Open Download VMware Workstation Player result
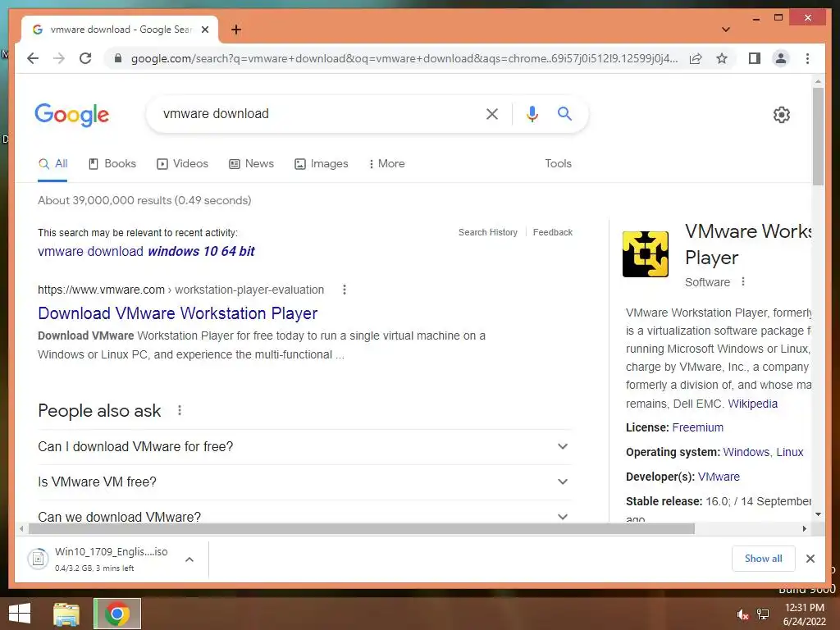 178,313
